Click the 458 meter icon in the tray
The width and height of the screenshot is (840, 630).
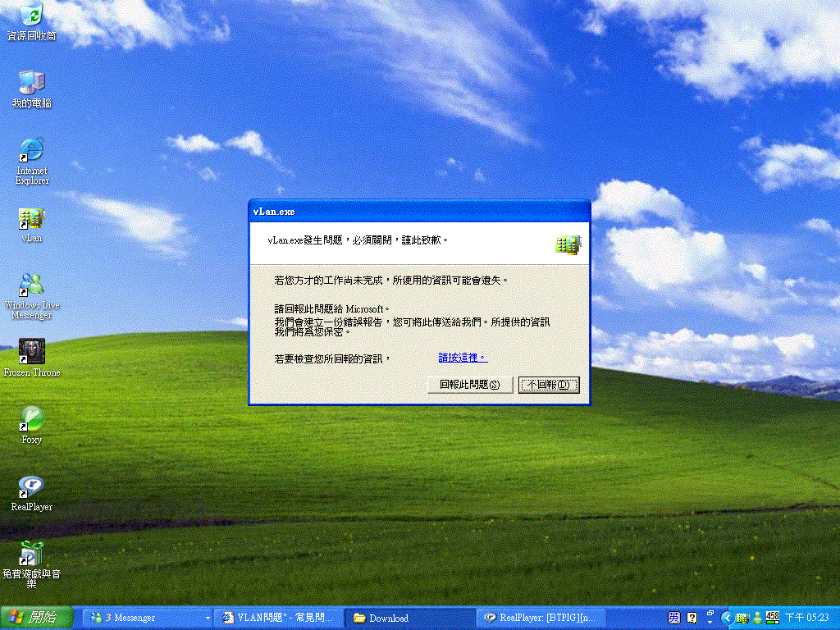(772, 618)
